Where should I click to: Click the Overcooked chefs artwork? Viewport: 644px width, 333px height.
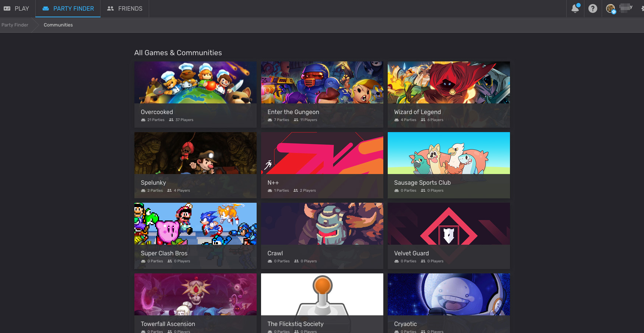pos(196,82)
